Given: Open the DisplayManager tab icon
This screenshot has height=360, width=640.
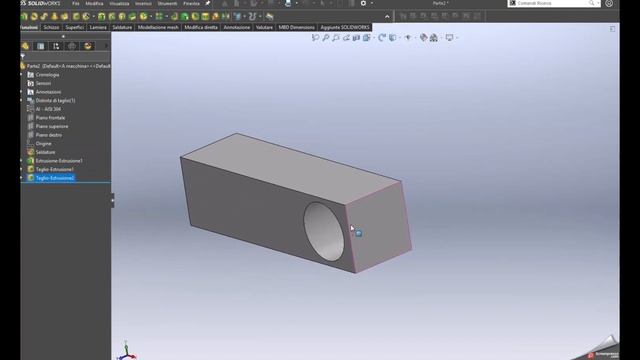Looking at the screenshot, I should coord(88,46).
